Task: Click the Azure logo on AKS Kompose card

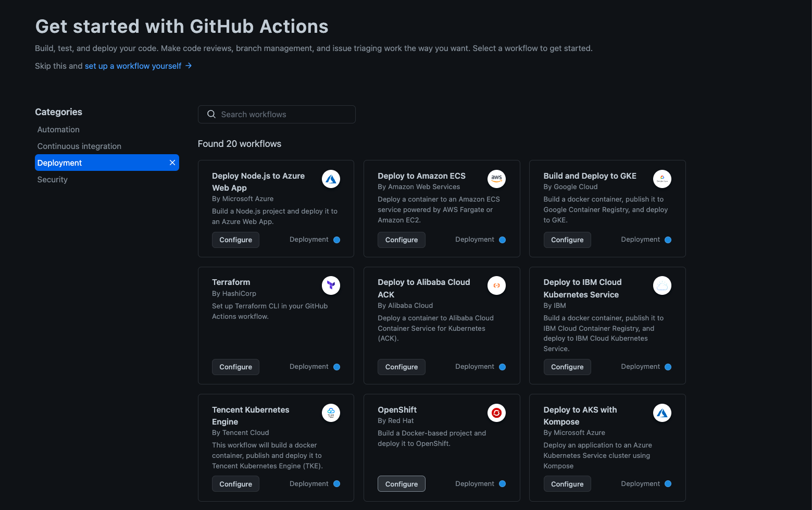Action: click(x=662, y=413)
